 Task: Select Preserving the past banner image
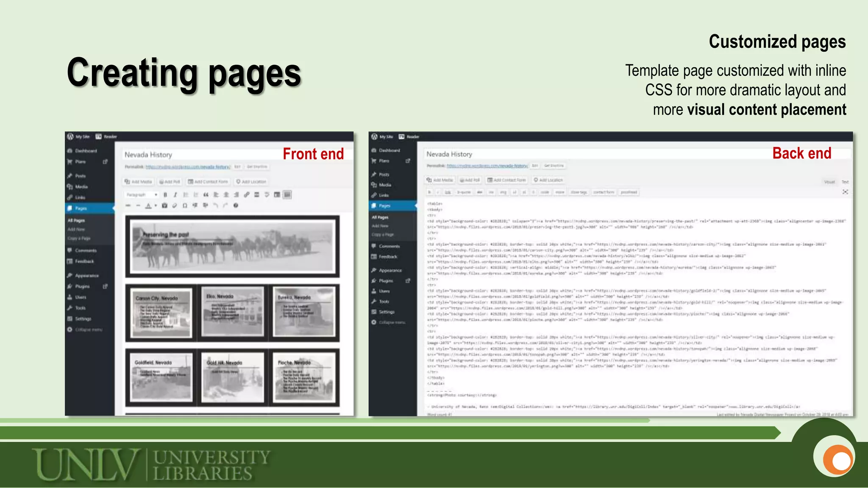point(232,247)
